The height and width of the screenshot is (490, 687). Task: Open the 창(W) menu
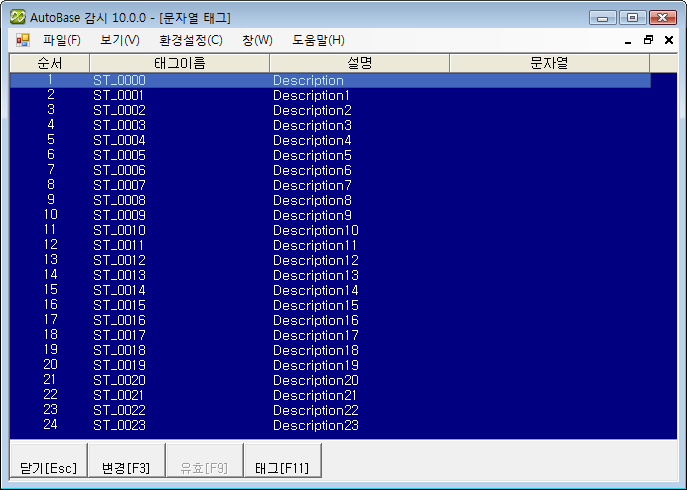pos(256,40)
